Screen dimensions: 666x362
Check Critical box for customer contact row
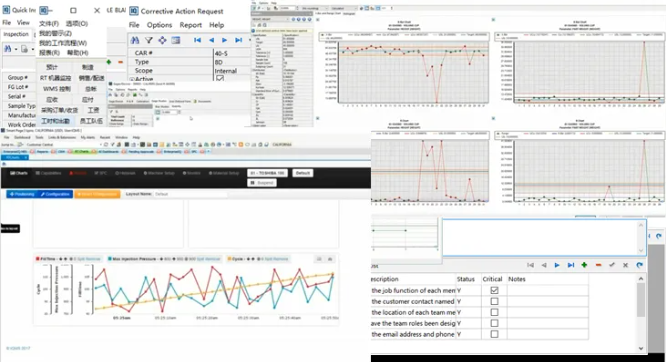coord(494,301)
